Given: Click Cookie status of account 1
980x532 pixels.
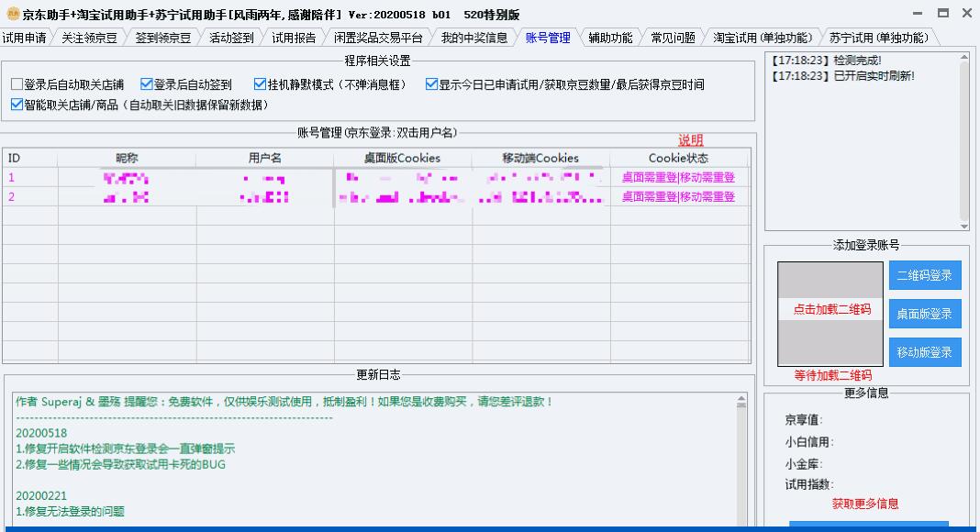Looking at the screenshot, I should click(678, 178).
